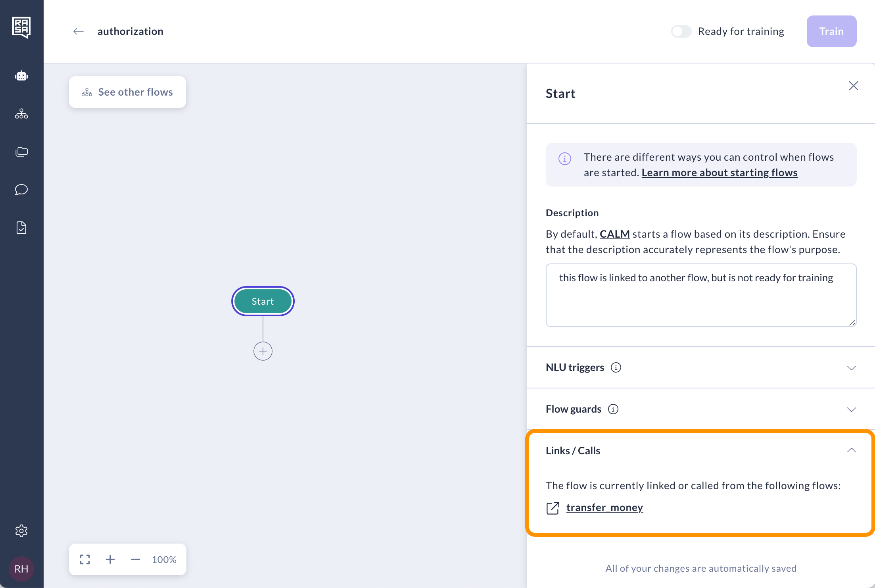Screen dimensions: 875x588
Task: Collapse the Links / Calls section
Action: [x=851, y=451]
